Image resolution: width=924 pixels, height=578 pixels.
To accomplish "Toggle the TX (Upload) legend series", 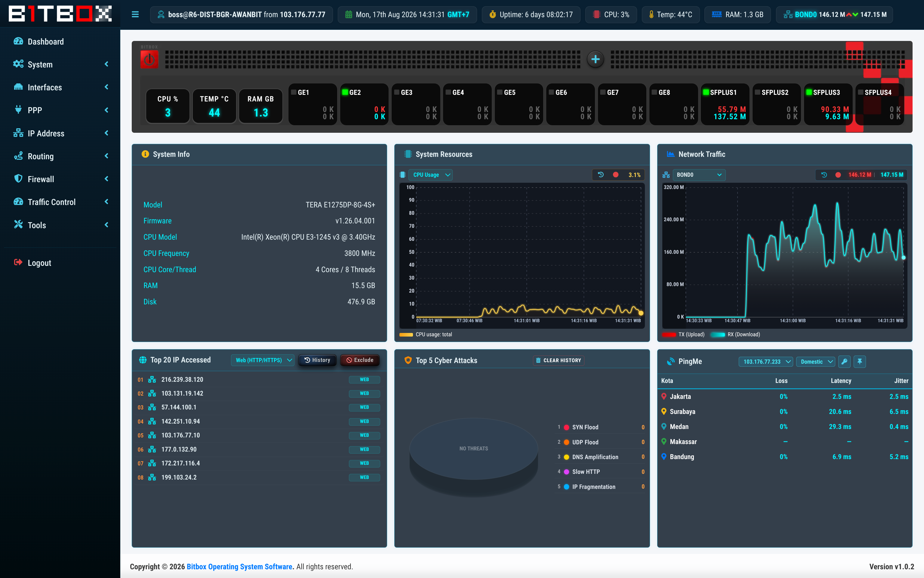I will click(684, 334).
